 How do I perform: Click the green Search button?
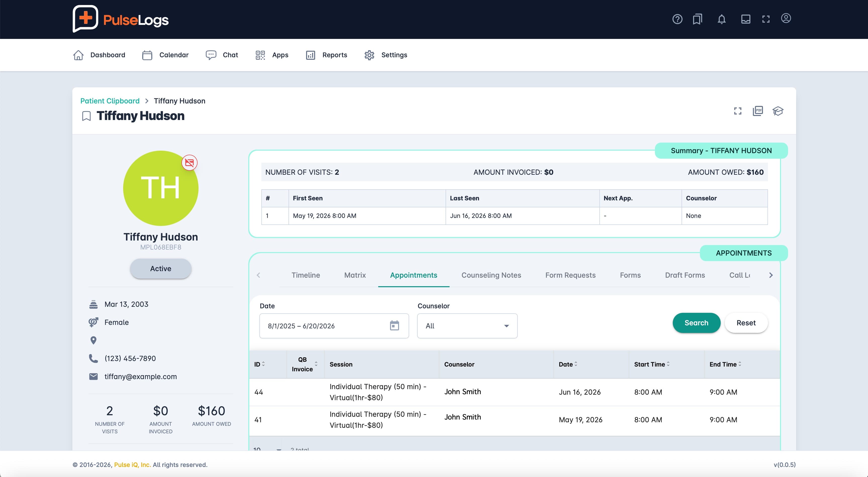click(x=696, y=323)
